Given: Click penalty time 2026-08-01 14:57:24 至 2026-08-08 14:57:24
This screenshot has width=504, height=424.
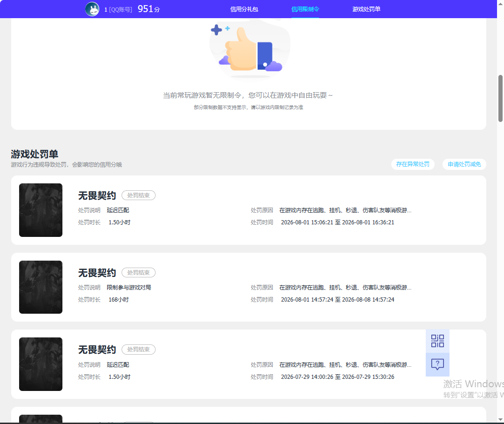Looking at the screenshot, I should click(x=338, y=300).
